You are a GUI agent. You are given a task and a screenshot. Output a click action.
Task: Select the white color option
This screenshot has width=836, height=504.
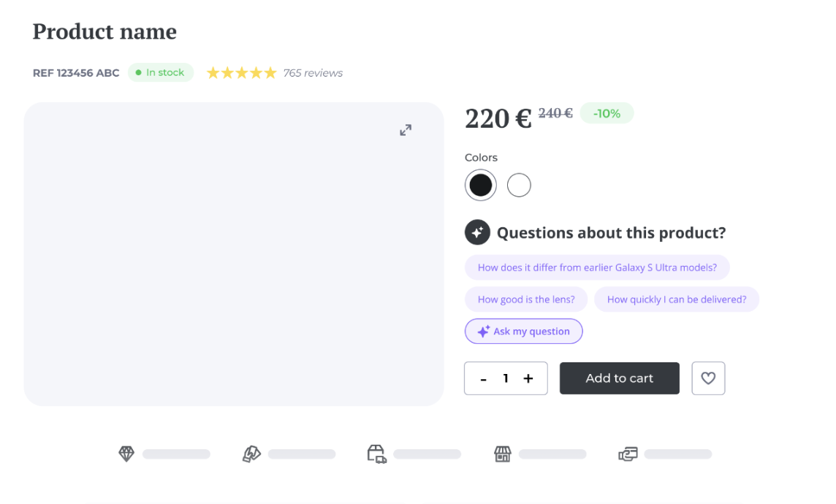(x=519, y=186)
